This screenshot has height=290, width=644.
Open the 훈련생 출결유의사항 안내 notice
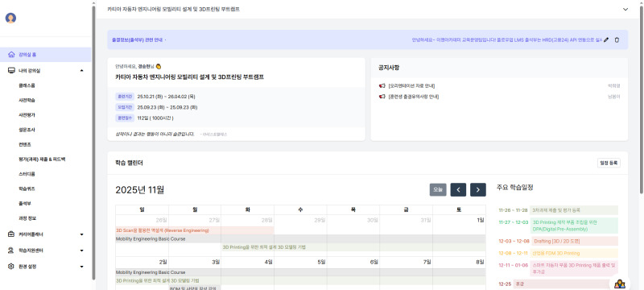tap(414, 97)
